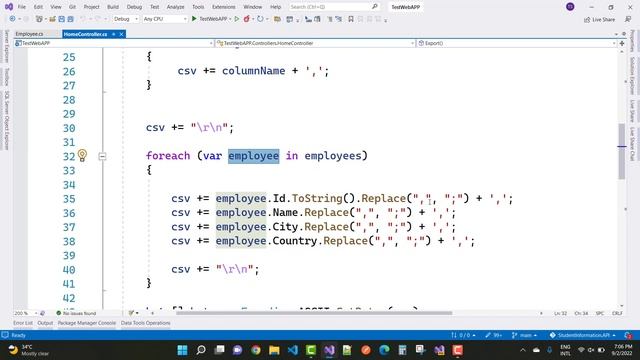Open the Error List panel tab
The width and height of the screenshot is (640, 360).
[23, 323]
